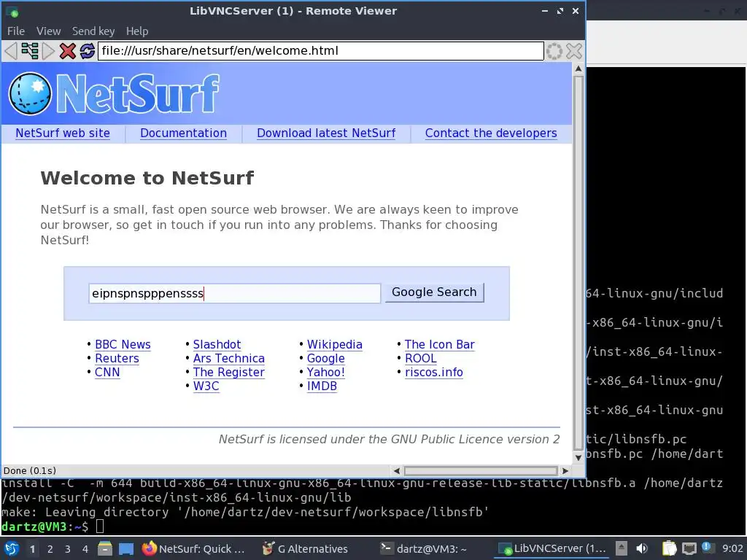
Task: Click the Google Search button
Action: [x=435, y=292]
